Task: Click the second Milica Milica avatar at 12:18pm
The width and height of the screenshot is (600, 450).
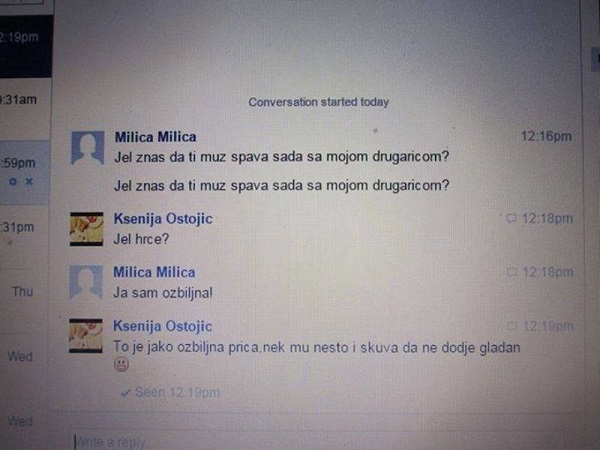Action: (86, 282)
